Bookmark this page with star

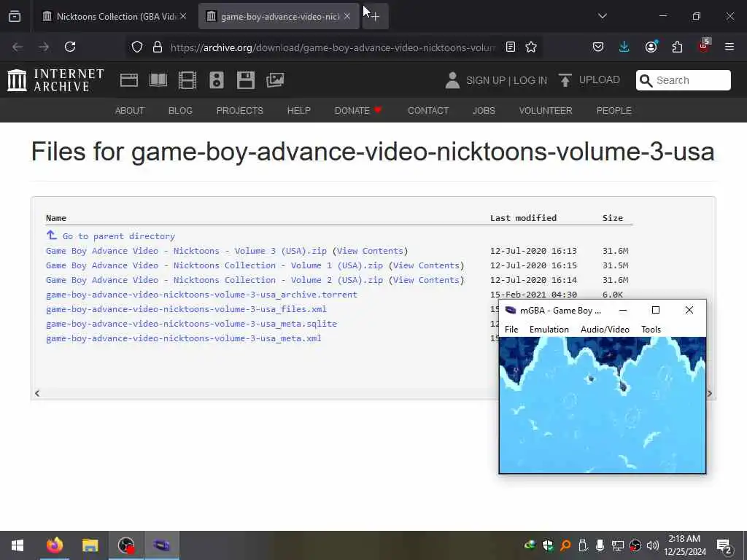point(531,47)
